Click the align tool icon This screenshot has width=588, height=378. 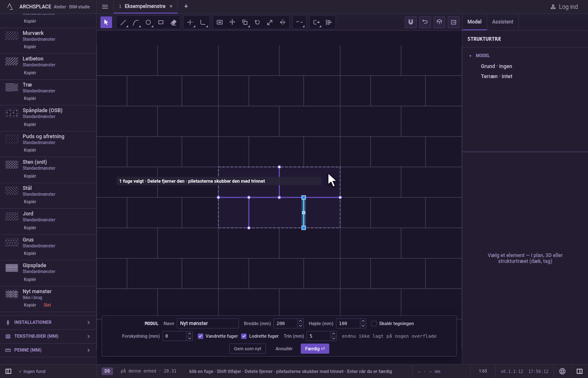pos(329,22)
